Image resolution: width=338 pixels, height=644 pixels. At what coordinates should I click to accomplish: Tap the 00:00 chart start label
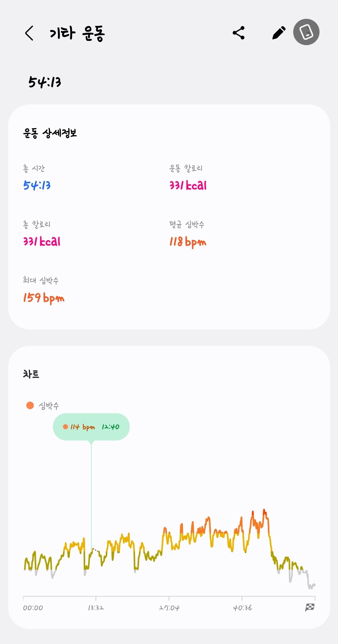coord(33,608)
